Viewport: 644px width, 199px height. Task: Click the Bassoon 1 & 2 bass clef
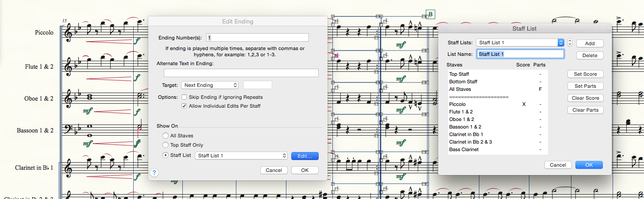point(69,130)
